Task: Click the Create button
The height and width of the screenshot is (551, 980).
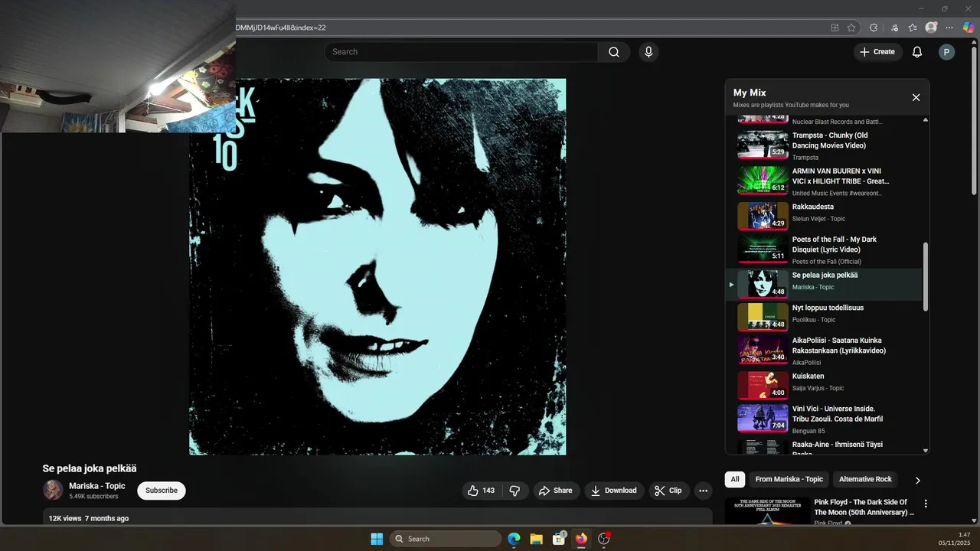Action: pyautogui.click(x=877, y=52)
